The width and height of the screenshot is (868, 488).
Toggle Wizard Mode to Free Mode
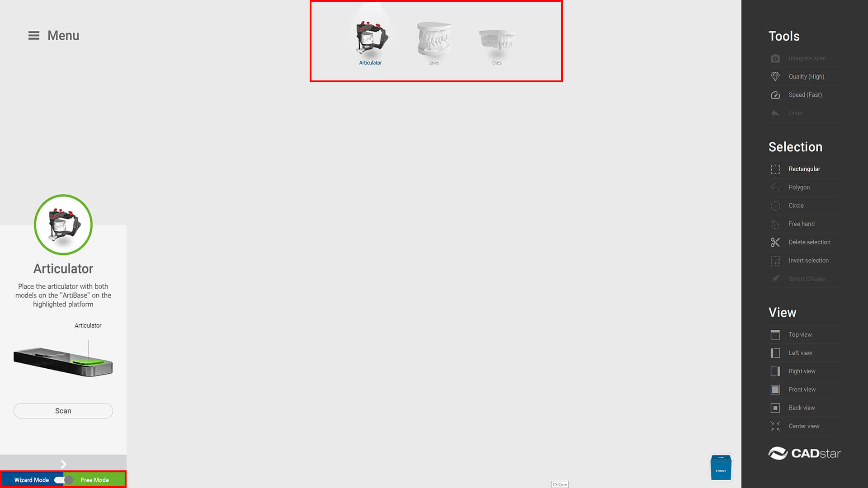(62, 480)
